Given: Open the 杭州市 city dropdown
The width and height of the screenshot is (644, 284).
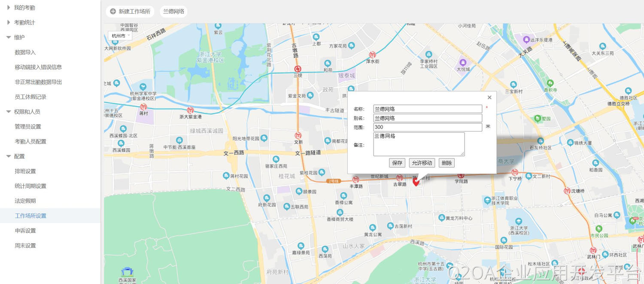Looking at the screenshot, I should tap(120, 36).
